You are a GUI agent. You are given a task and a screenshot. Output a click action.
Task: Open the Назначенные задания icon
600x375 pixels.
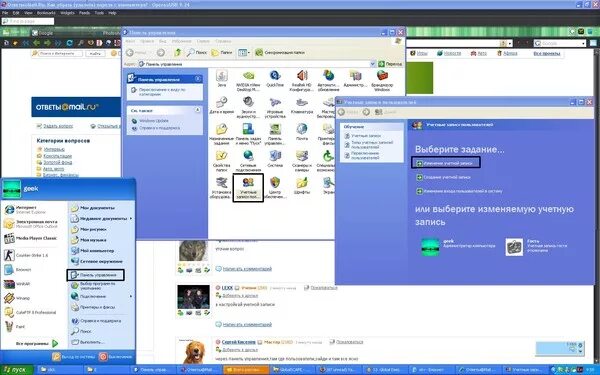222,134
